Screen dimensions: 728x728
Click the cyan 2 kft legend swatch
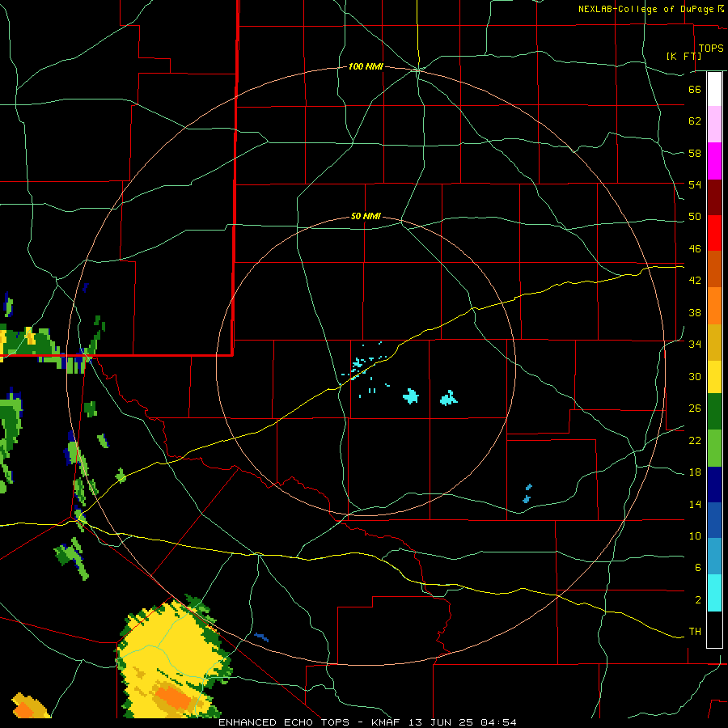click(x=714, y=593)
